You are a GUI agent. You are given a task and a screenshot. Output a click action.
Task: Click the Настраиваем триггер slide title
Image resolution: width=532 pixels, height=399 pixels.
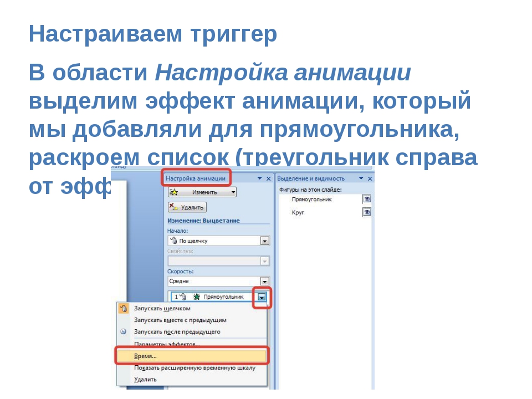153,34
